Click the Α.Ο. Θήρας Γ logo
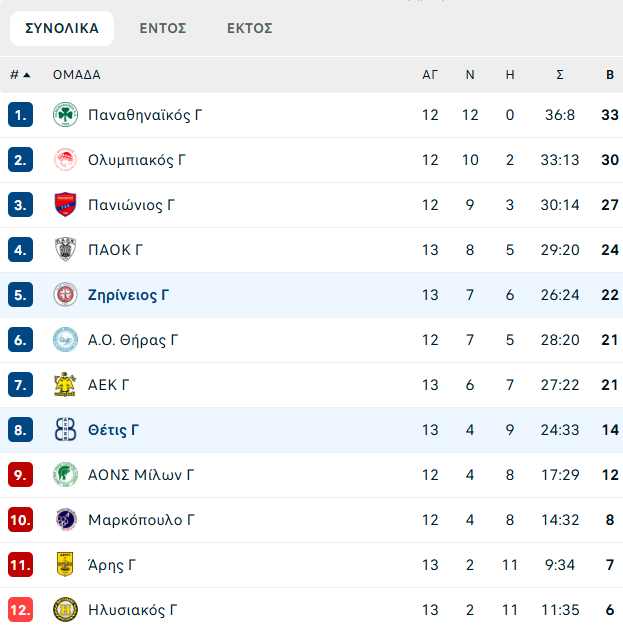This screenshot has height=632, width=623. tap(65, 340)
